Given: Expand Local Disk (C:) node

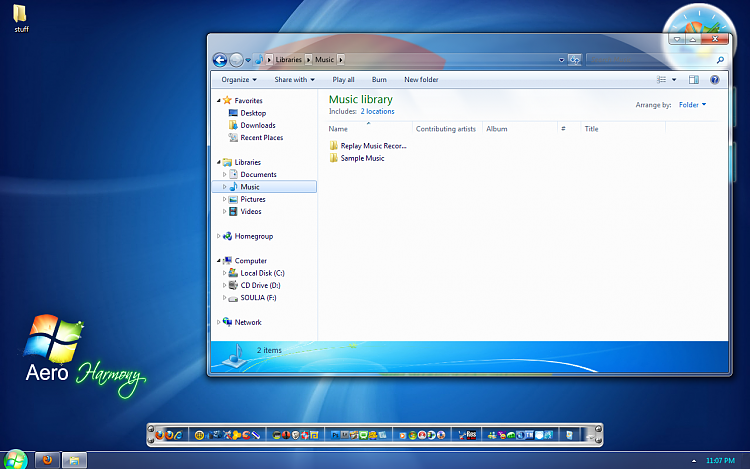Looking at the screenshot, I should click(224, 273).
